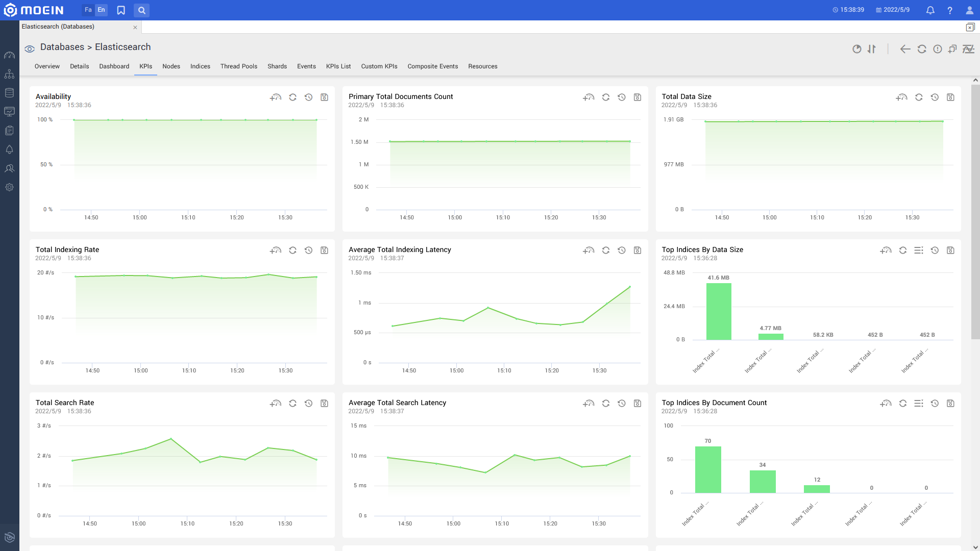Open the Overview tab
The width and height of the screenshot is (980, 551).
pos(47,66)
